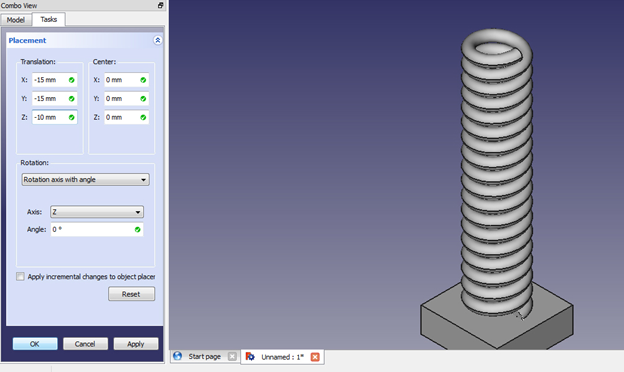The height and width of the screenshot is (372, 624).
Task: Switch to the Model tab
Action: tap(16, 20)
